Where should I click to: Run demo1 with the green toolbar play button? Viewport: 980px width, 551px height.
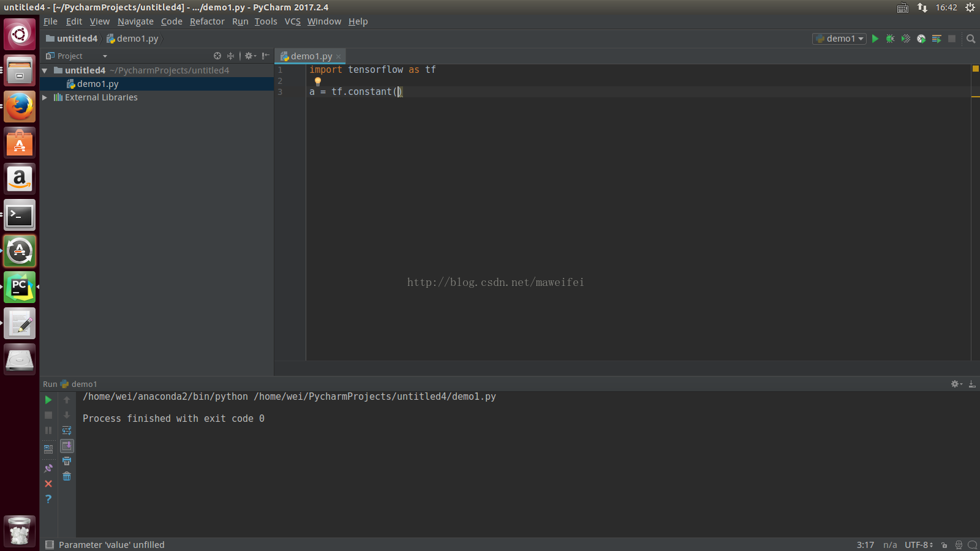(875, 39)
